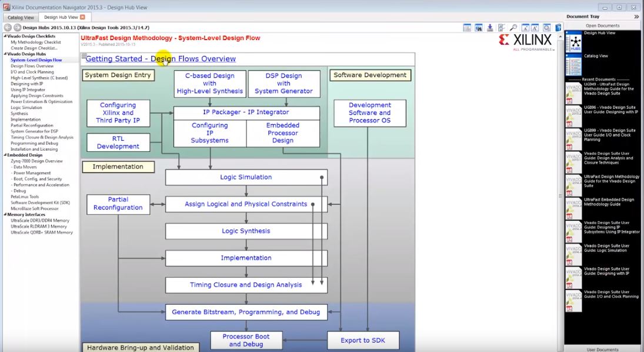Open Design Analysis and Closure Techniques PDF icon

pyautogui.click(x=574, y=162)
